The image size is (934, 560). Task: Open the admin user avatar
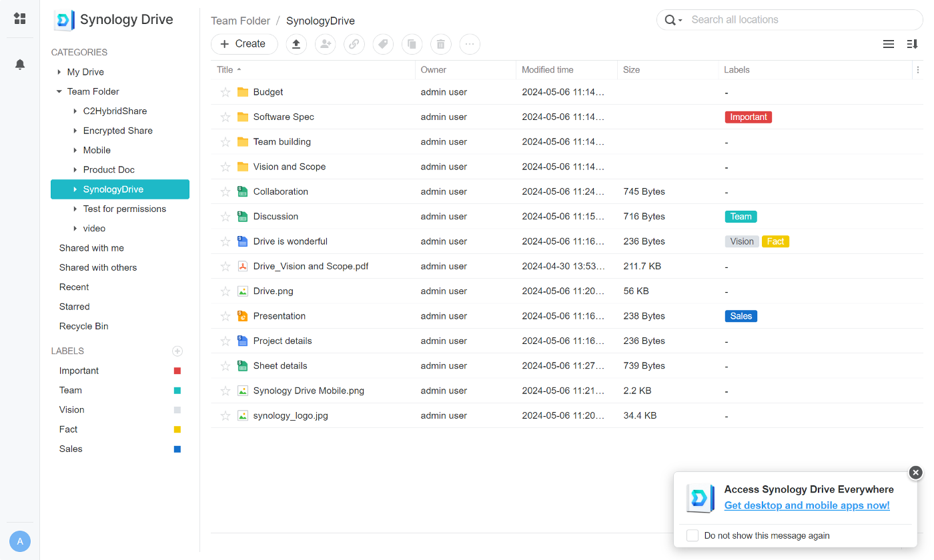tap(19, 541)
